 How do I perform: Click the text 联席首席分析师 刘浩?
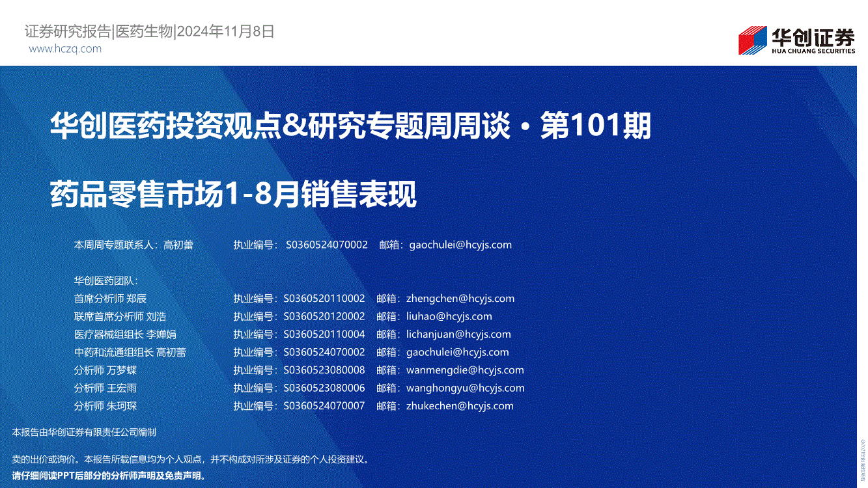[x=120, y=316]
